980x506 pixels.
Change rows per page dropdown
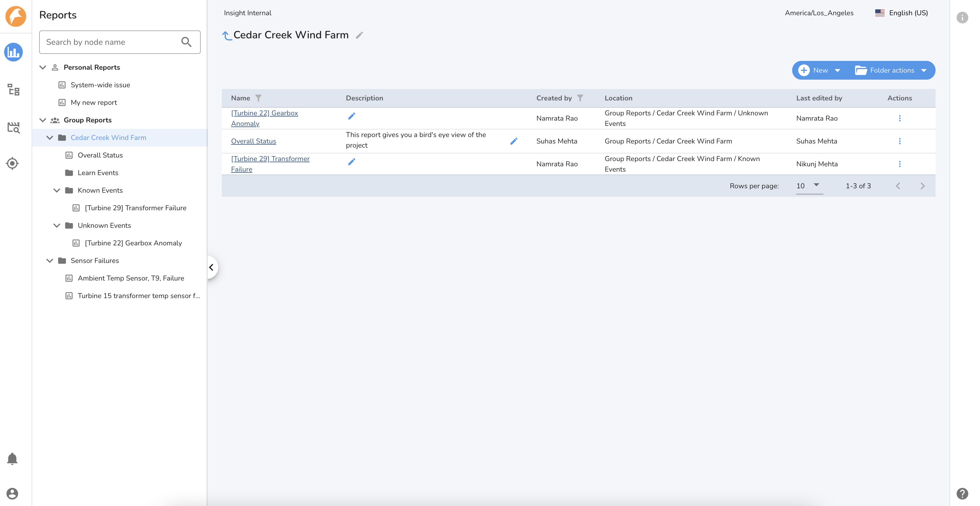809,186
